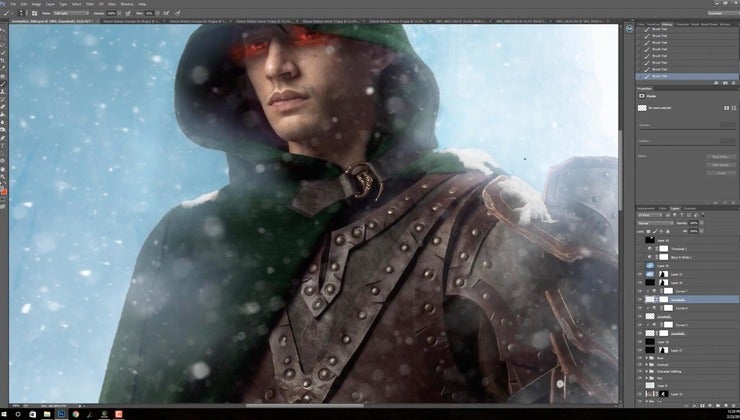Create new document from current history state
740x420 pixels.
[x=716, y=83]
